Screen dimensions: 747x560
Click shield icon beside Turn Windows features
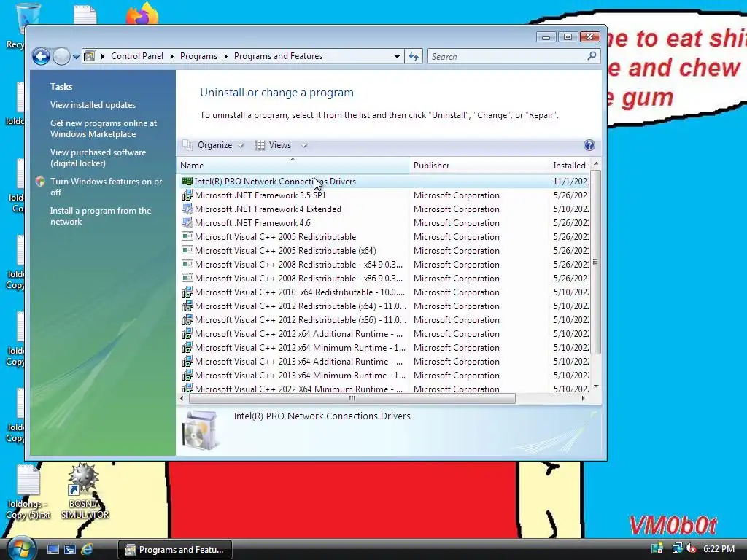(x=40, y=182)
